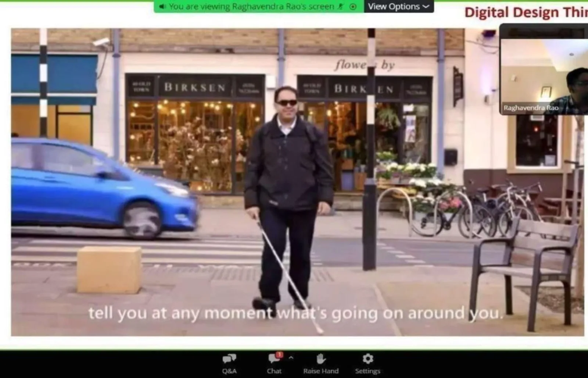
Task: Open the Chat bubble icon
Action: pyautogui.click(x=274, y=359)
